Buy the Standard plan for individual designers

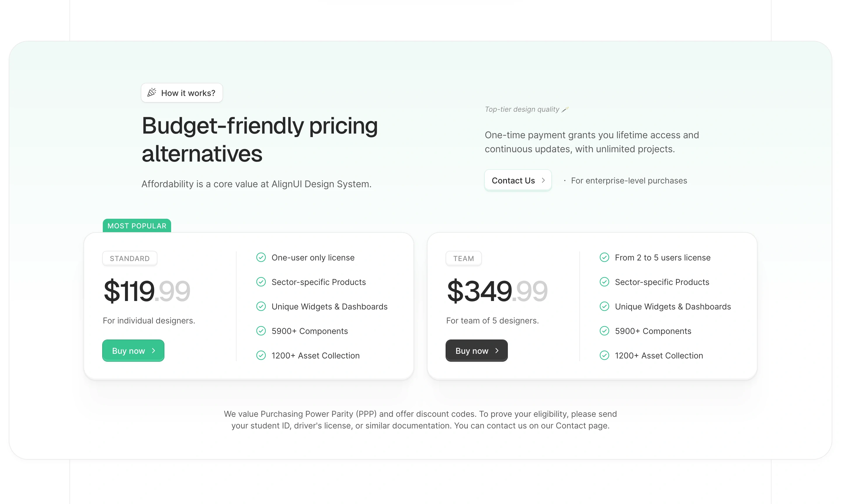pos(133,351)
